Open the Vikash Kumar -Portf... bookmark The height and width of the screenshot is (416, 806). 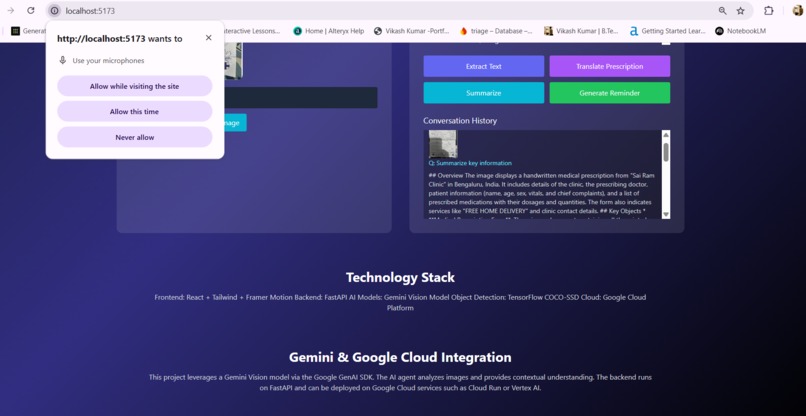coord(412,31)
